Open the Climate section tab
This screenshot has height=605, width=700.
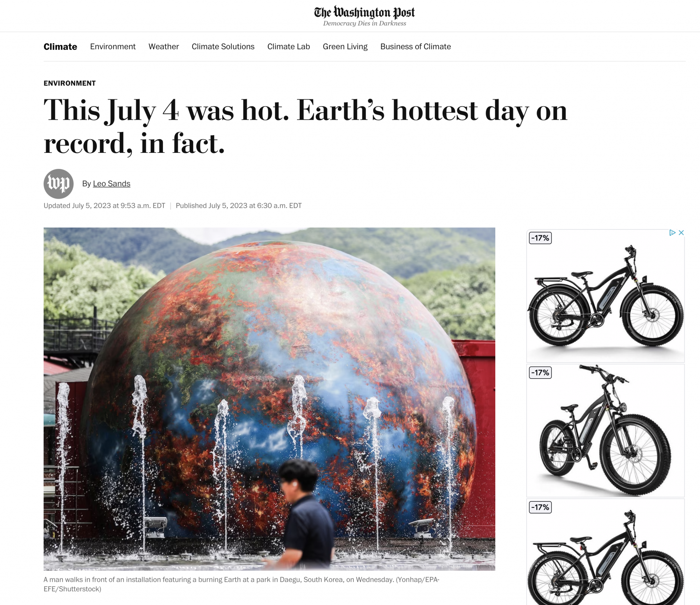pos(60,47)
